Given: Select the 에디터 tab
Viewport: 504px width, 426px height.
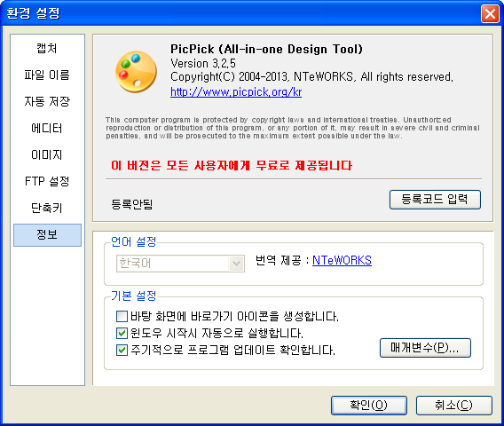Looking at the screenshot, I should pyautogui.click(x=47, y=129).
